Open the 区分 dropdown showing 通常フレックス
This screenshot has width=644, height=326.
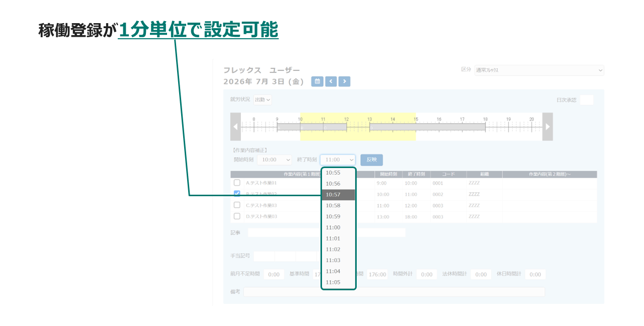(x=539, y=70)
